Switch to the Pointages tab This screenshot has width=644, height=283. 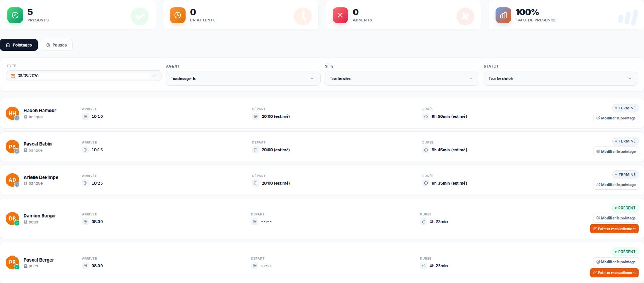pos(19,45)
